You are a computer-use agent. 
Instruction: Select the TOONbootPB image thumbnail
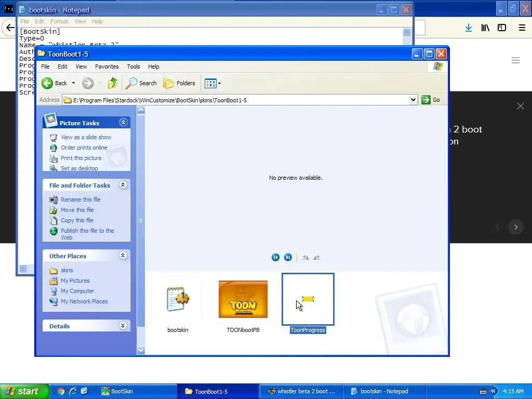(243, 299)
